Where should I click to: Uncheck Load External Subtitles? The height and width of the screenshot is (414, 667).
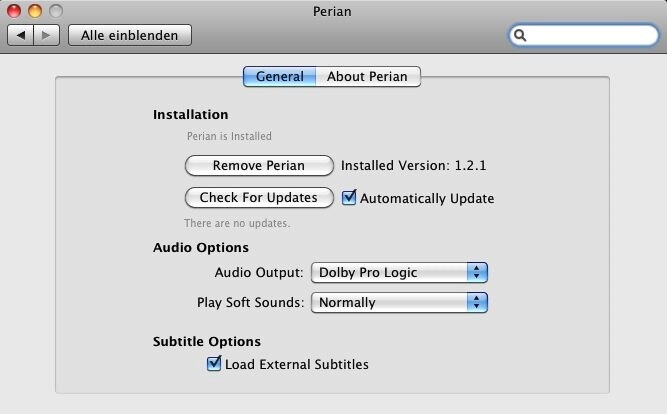click(213, 364)
